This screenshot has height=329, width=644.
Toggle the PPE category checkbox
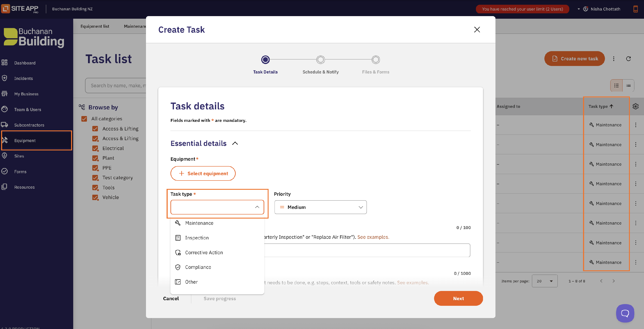coord(95,168)
